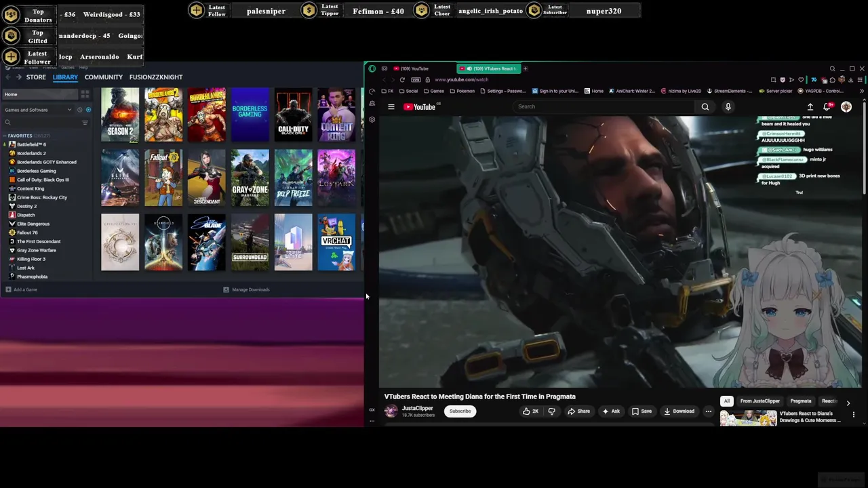Click Opera browser logo menu
The image size is (868, 488).
372,68
